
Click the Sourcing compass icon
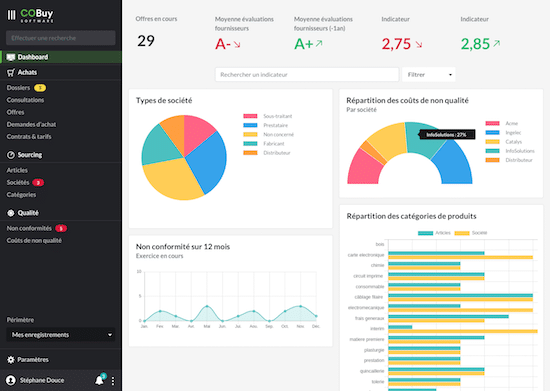coord(11,155)
